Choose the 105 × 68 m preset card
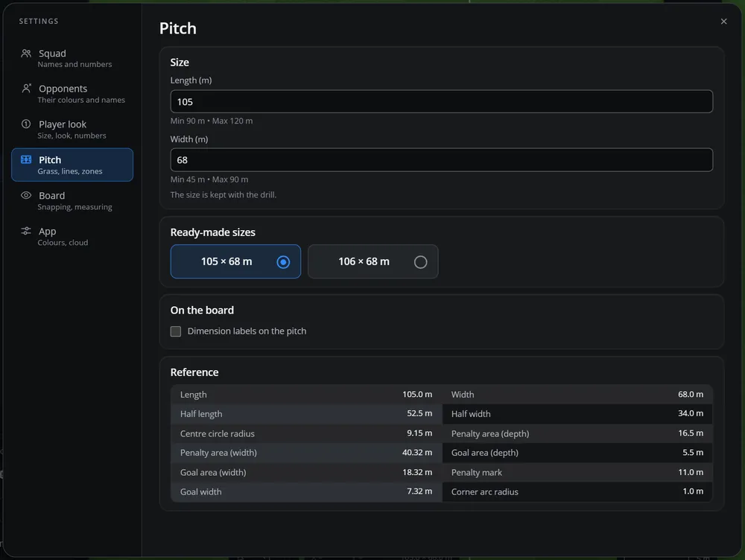The width and height of the screenshot is (745, 560). [235, 261]
